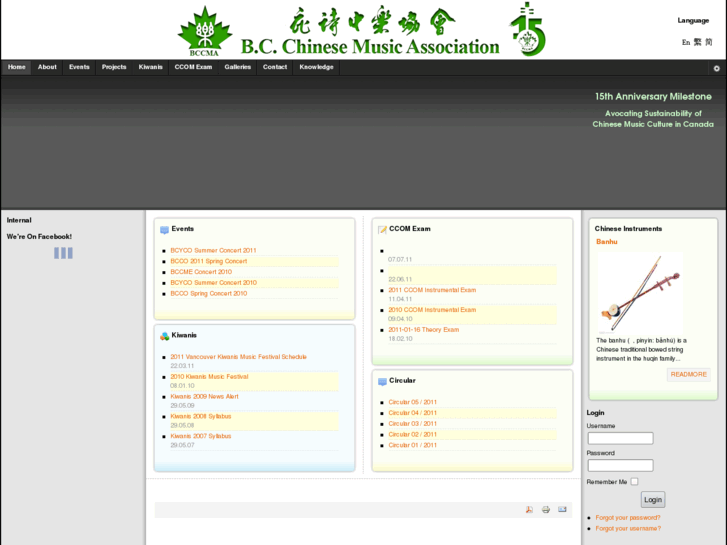Click the Facebook loading indicator bars
727x545 pixels.
63,253
